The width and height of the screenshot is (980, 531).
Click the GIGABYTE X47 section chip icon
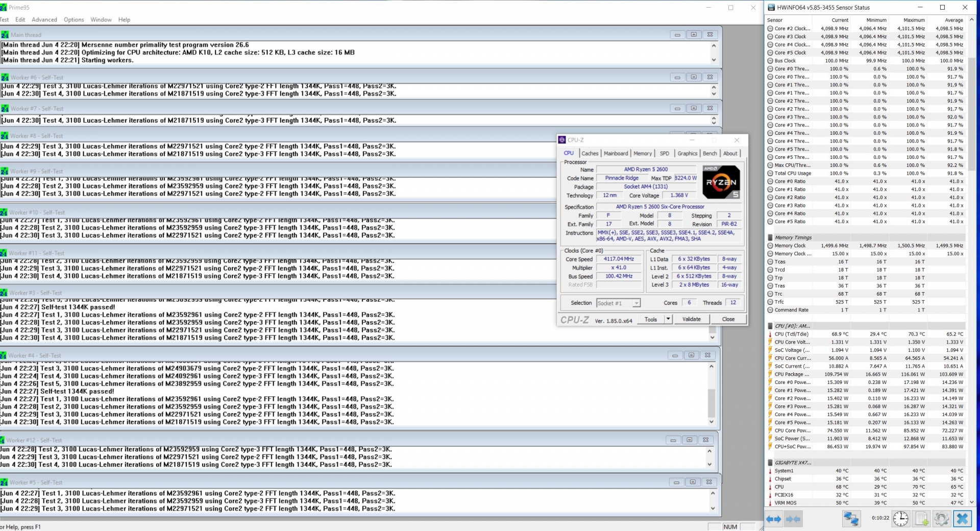(x=770, y=463)
